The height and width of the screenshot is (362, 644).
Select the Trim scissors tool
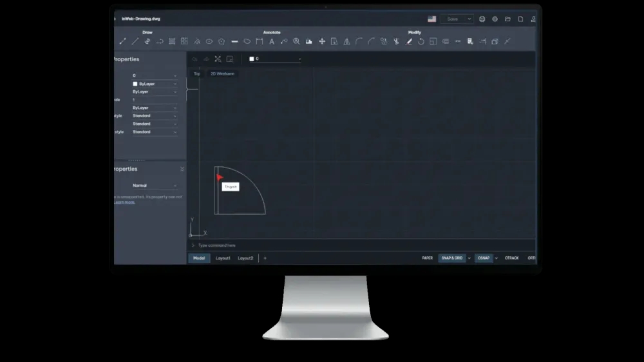396,41
